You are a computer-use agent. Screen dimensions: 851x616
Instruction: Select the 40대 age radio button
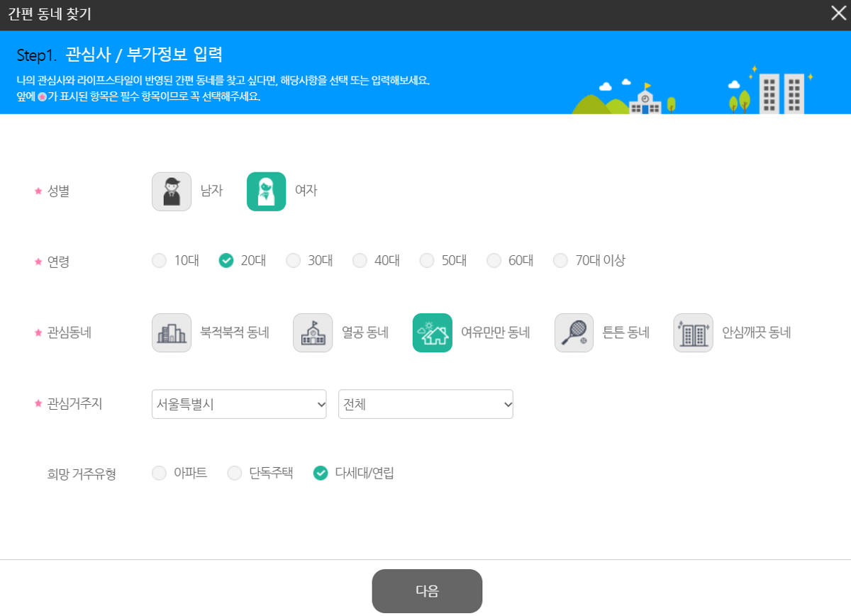point(360,261)
